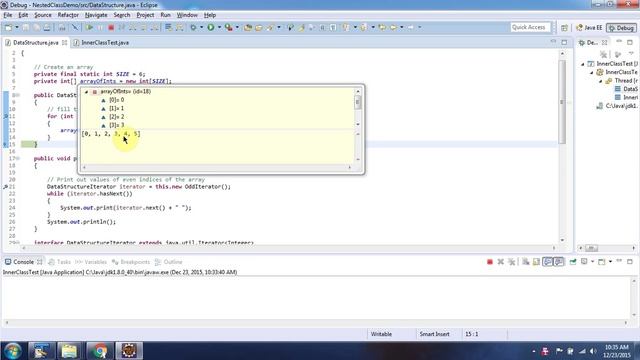Open Chrome from the taskbar

(99, 351)
